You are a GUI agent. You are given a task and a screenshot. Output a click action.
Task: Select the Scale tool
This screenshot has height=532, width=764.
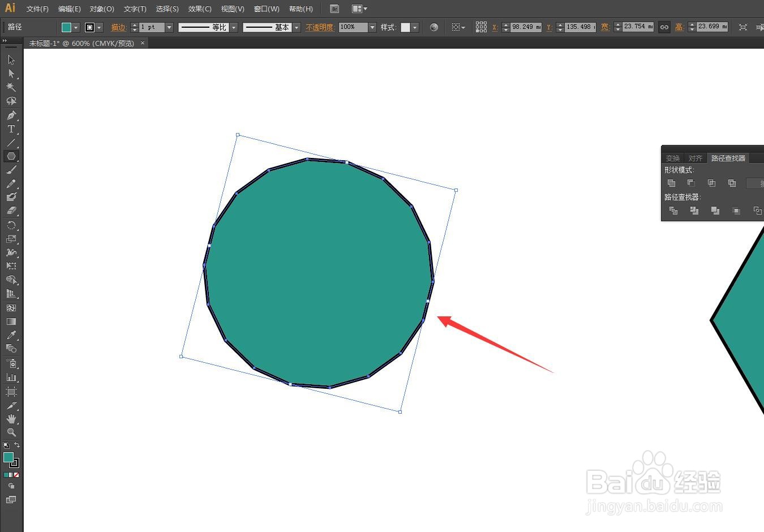pyautogui.click(x=11, y=239)
